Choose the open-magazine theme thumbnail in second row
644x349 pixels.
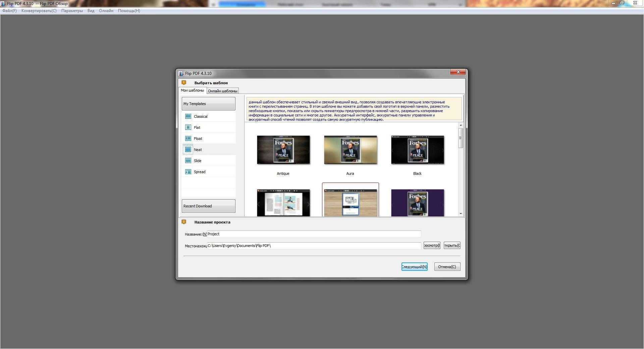pyautogui.click(x=283, y=203)
